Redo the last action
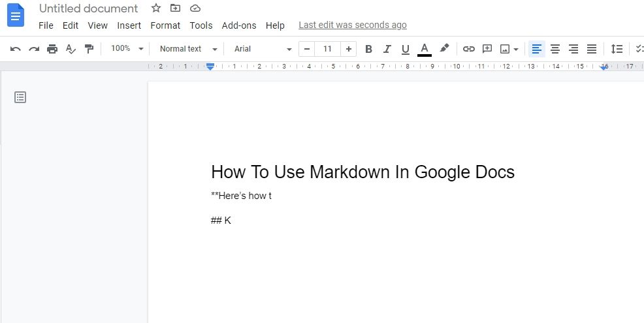 pyautogui.click(x=34, y=49)
